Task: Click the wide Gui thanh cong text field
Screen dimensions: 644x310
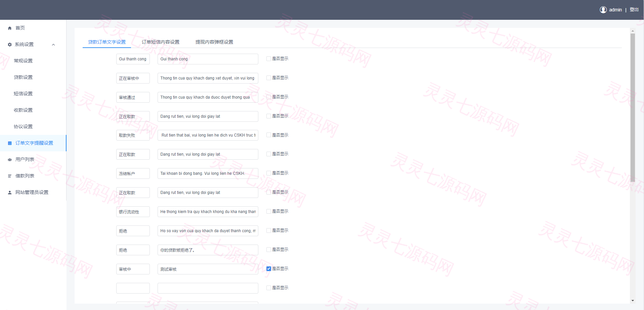Action: pos(208,59)
